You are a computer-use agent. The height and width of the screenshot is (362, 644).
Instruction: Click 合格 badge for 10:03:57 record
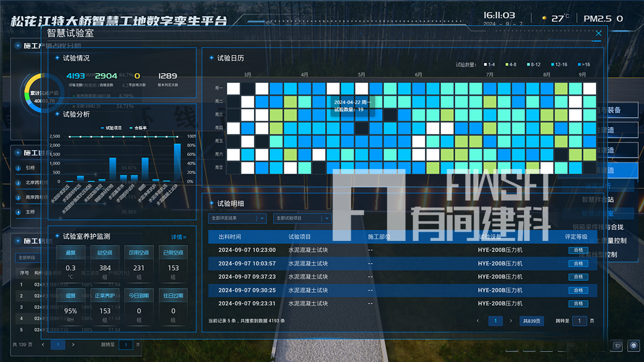[578, 264]
